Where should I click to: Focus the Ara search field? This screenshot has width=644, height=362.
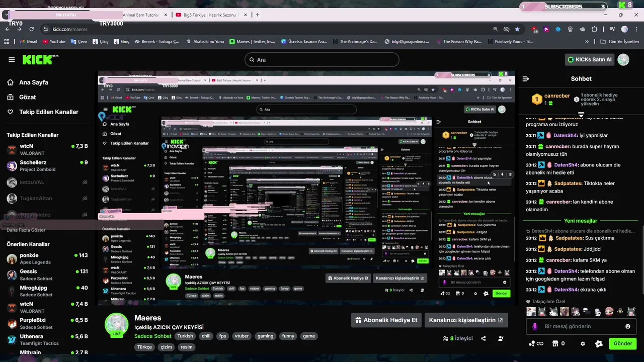click(321, 60)
